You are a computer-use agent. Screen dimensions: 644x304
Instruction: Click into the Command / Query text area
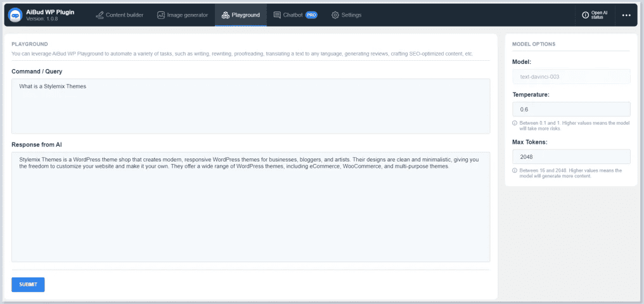250,106
